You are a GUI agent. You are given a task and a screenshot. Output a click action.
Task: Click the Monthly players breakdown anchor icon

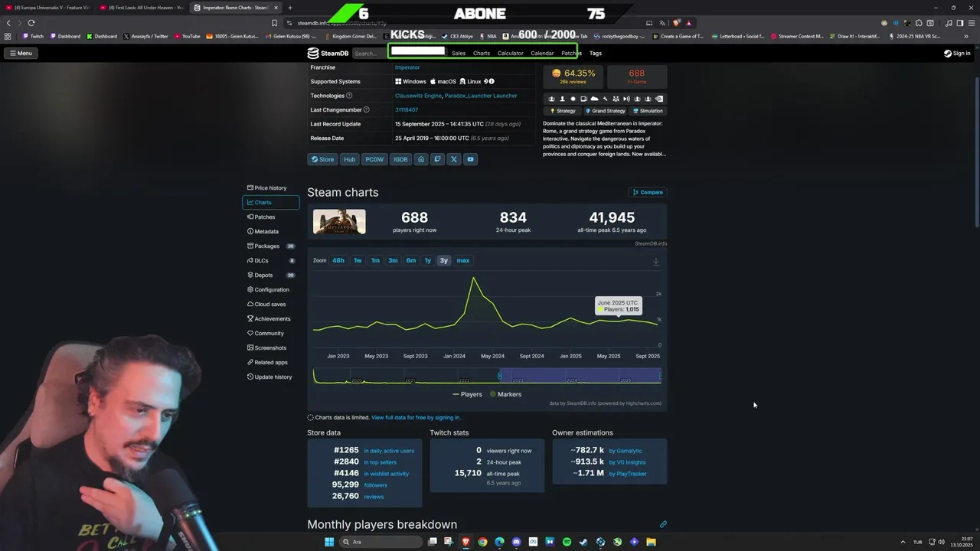click(663, 524)
